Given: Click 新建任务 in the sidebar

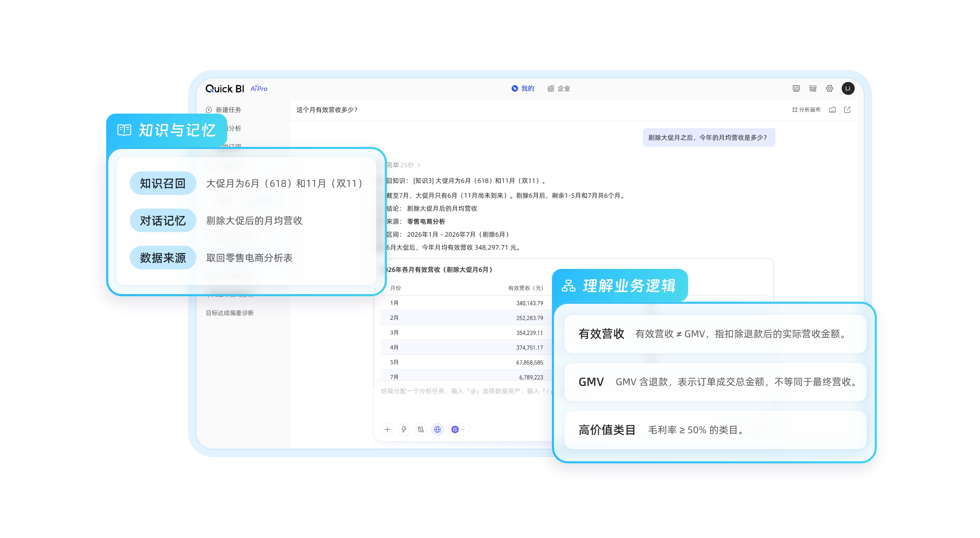Looking at the screenshot, I should click(x=223, y=110).
